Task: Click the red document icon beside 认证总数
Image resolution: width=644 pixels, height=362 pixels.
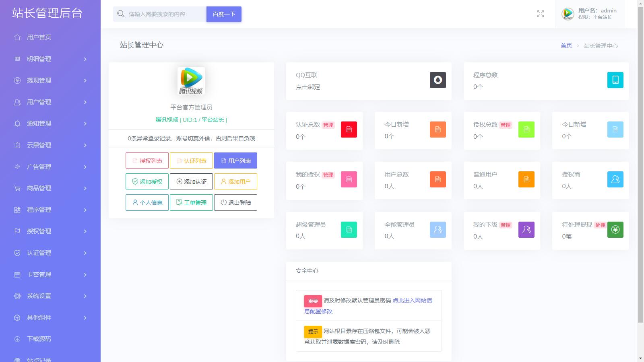Action: 349,130
